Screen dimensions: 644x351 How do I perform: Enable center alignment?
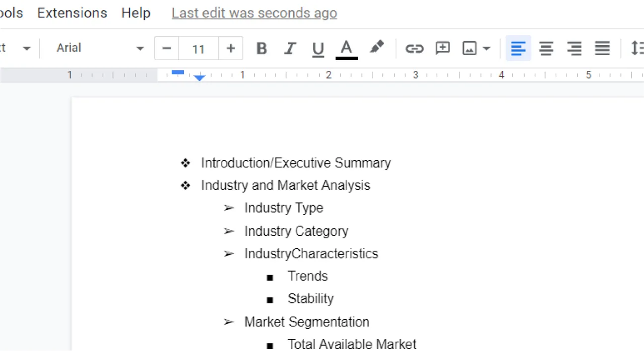click(x=546, y=48)
